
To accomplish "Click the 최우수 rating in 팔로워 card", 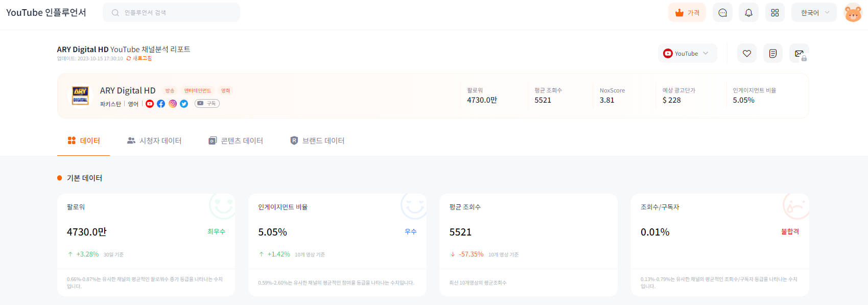I will pos(216,231).
